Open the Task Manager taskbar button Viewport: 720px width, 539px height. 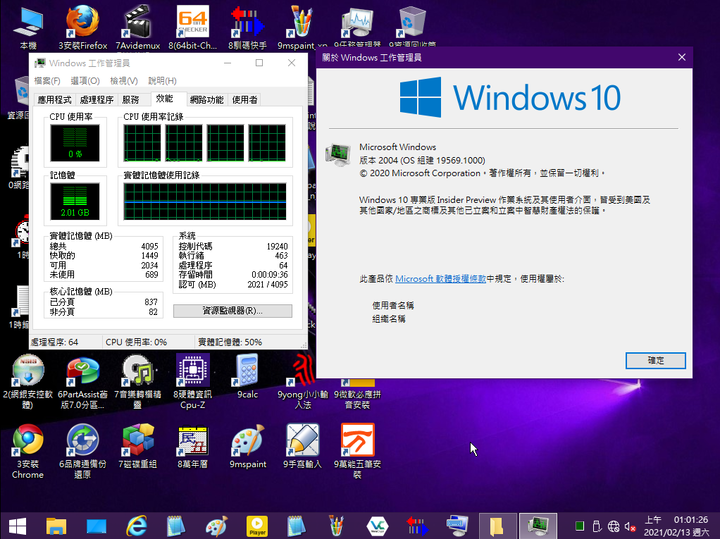point(538,527)
